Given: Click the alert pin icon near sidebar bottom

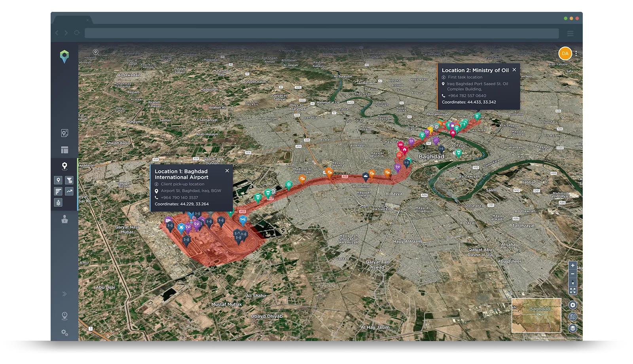Looking at the screenshot, I should point(64,316).
